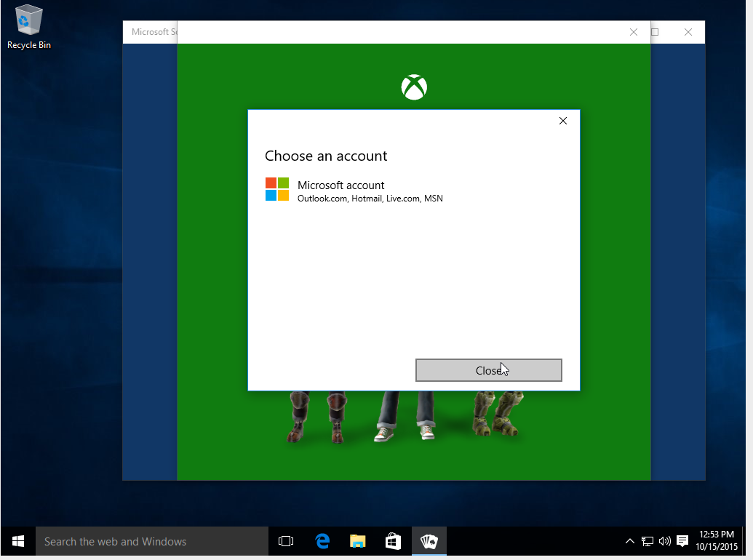Open File Explorer from the taskbar

tap(358, 541)
